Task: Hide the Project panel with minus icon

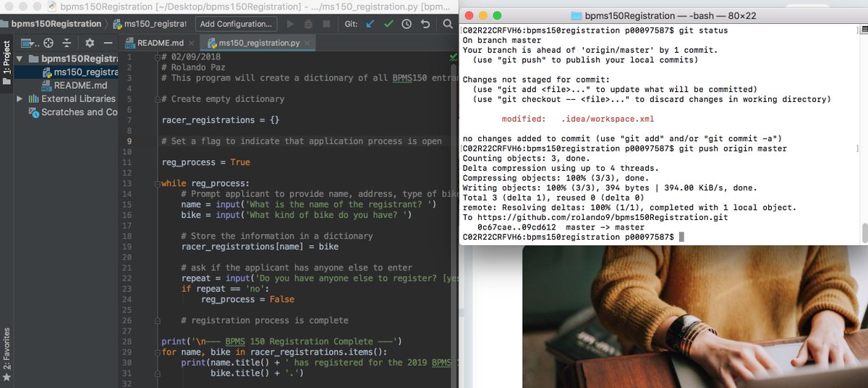Action: 108,43
